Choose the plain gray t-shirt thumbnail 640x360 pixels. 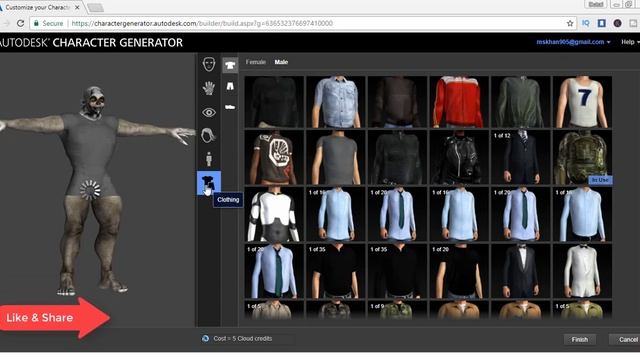[336, 158]
